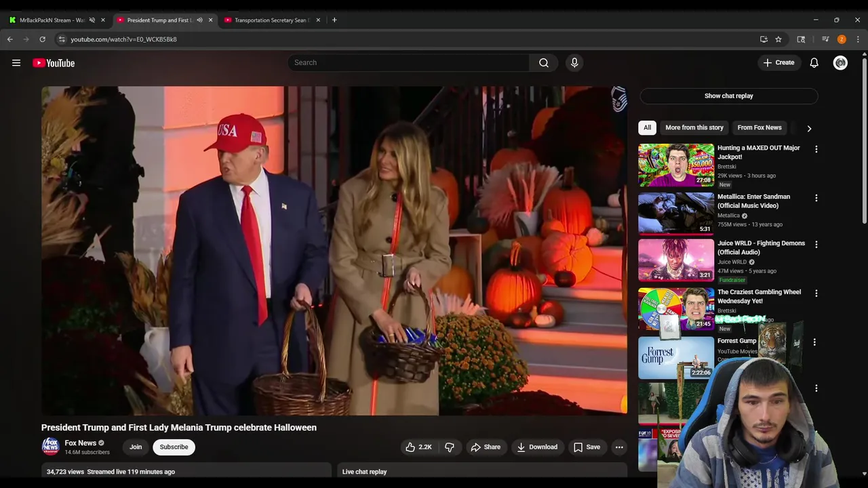This screenshot has height=488, width=868.
Task: Click the Live chat replay heading
Action: 364,472
